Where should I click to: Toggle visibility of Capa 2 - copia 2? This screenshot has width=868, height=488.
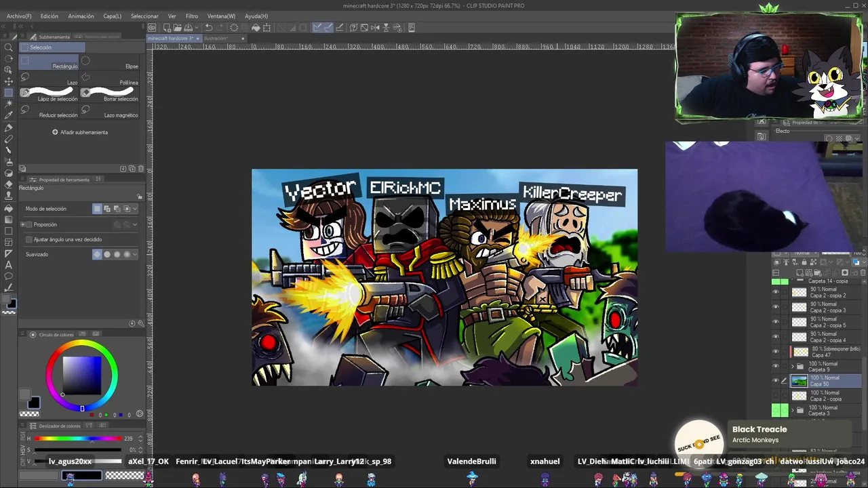coord(776,292)
